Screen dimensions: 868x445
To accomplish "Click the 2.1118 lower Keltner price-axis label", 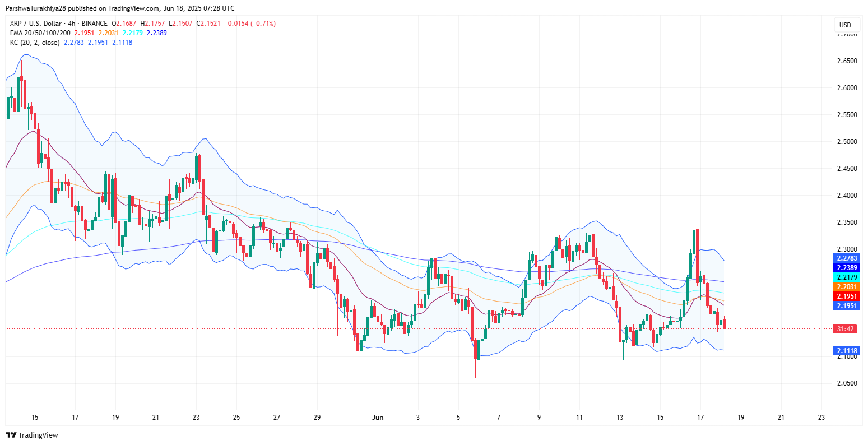I will 846,351.
